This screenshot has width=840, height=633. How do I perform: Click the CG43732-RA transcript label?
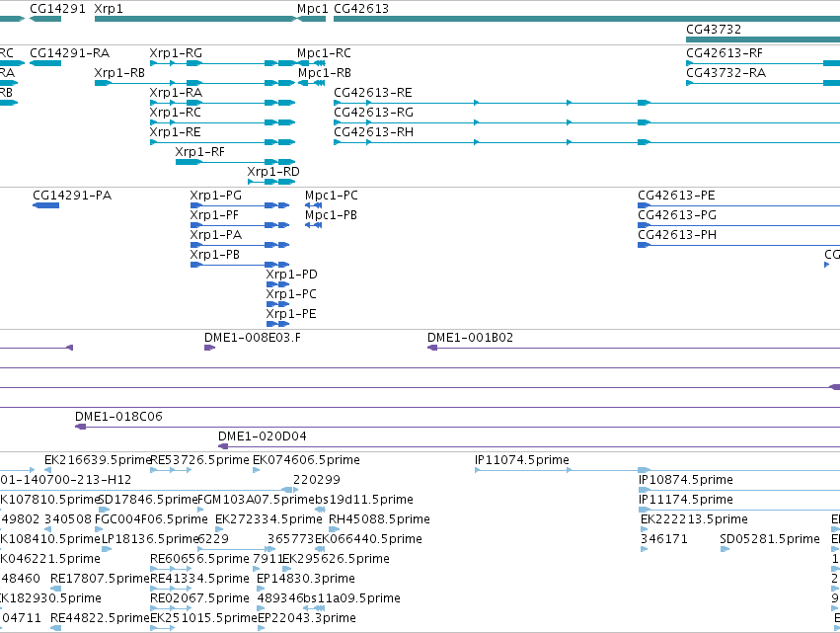click(725, 73)
